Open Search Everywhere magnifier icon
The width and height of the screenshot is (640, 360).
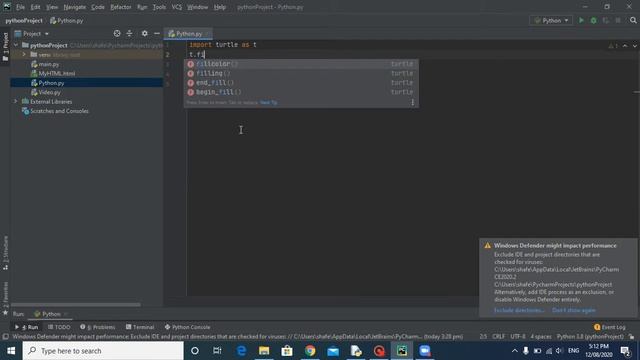(633, 20)
